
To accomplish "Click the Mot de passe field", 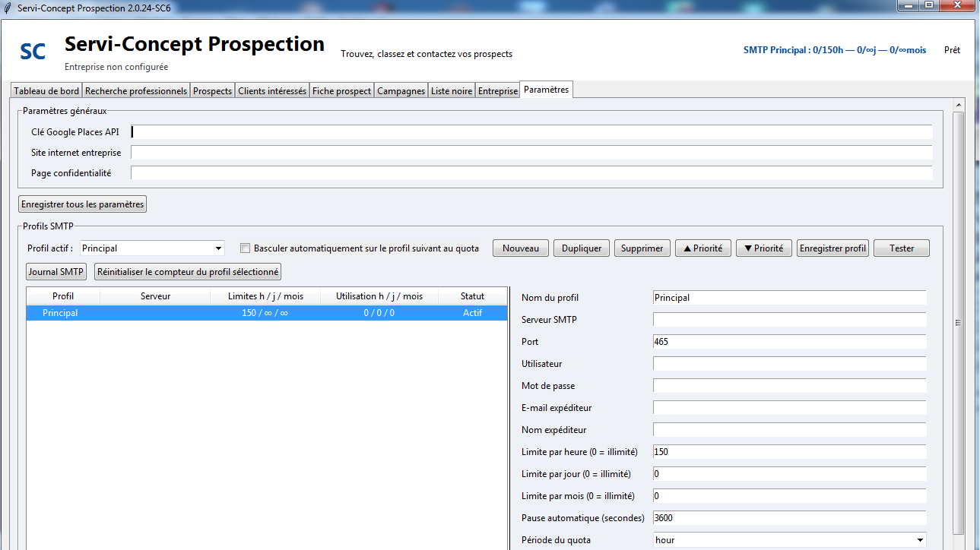I will pyautogui.click(x=789, y=386).
